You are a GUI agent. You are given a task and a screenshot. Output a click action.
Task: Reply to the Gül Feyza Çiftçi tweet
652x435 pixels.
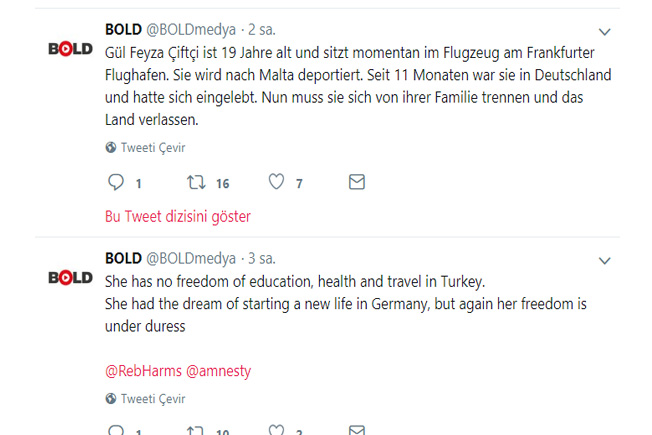click(x=116, y=183)
